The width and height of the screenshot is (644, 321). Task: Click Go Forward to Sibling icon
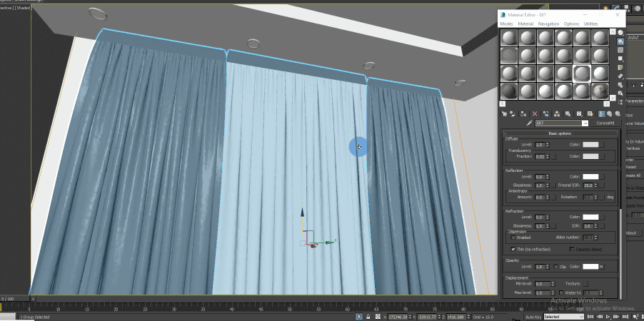pos(618,113)
